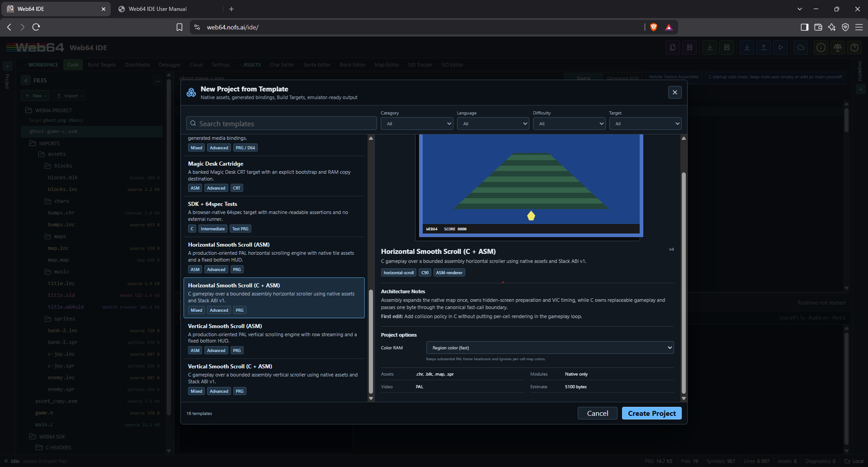Open the Leo AI sparkle icon
The width and height of the screenshot is (868, 467).
(x=832, y=27)
